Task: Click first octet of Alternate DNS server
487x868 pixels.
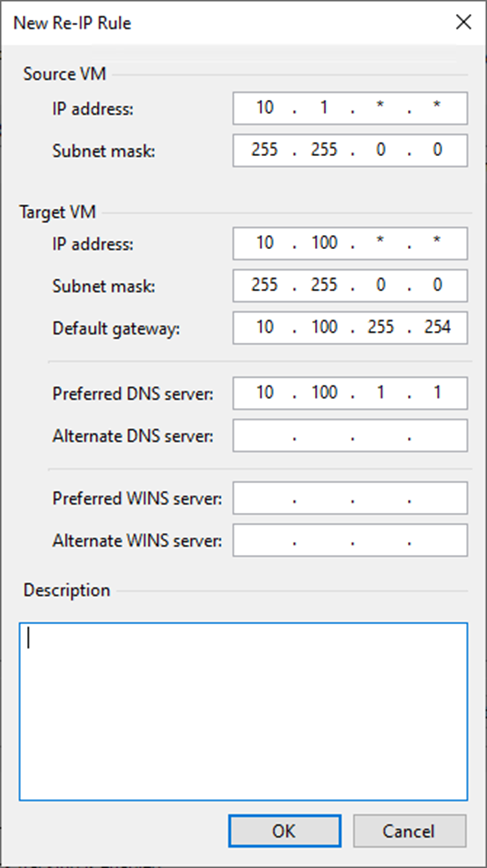Action: 265,436
